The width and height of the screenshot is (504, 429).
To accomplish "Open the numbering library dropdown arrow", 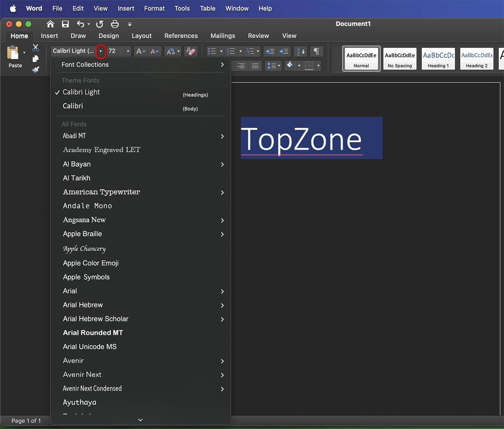I will (x=240, y=51).
